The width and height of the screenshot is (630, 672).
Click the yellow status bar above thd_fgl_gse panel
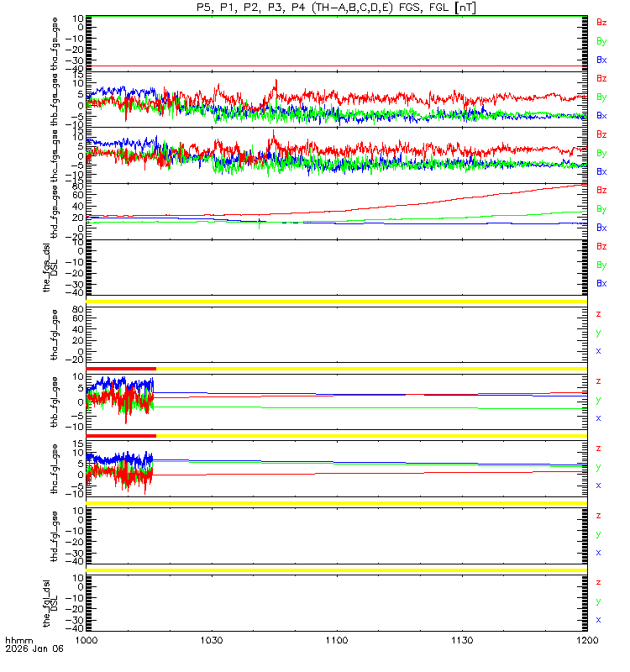tap(337, 503)
